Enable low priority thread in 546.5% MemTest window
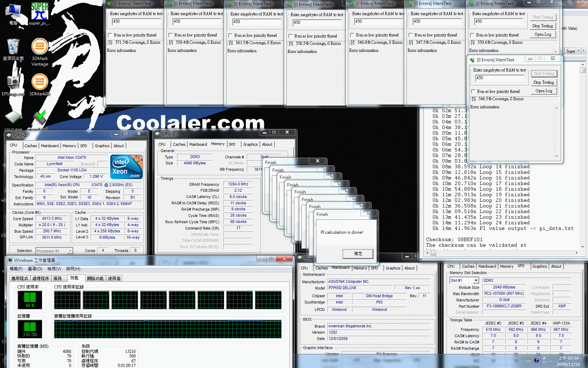 coord(474,91)
